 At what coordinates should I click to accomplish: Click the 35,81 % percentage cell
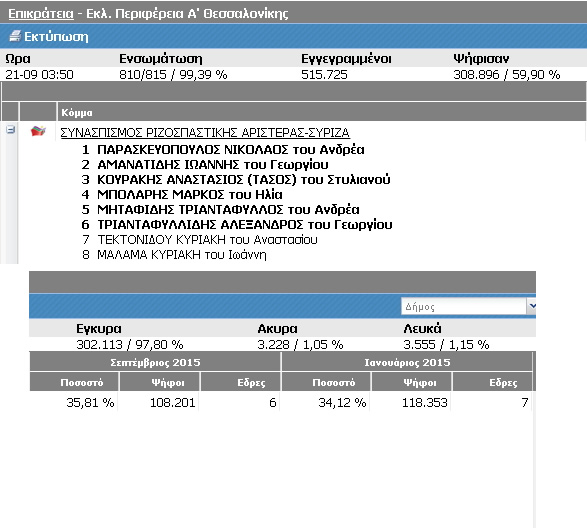tap(90, 403)
